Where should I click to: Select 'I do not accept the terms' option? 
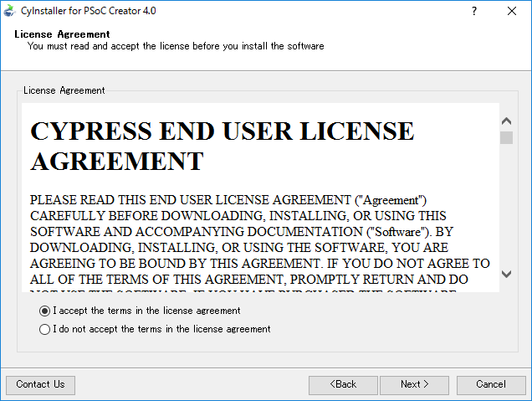pos(44,329)
